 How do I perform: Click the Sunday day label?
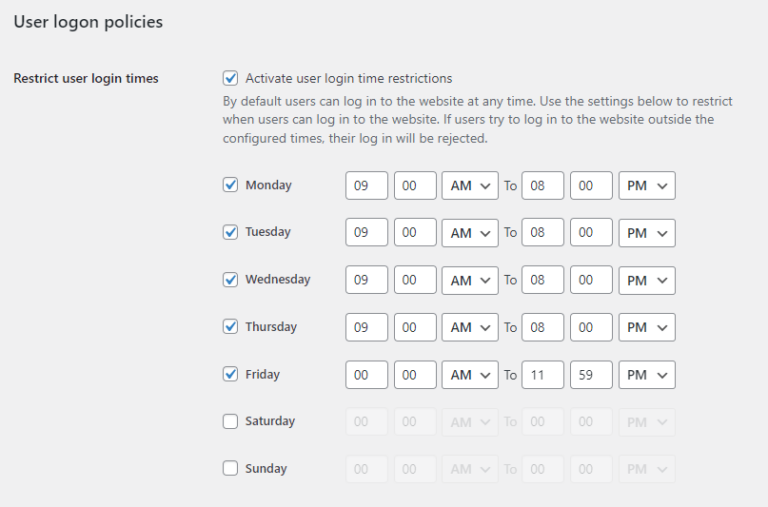(266, 469)
